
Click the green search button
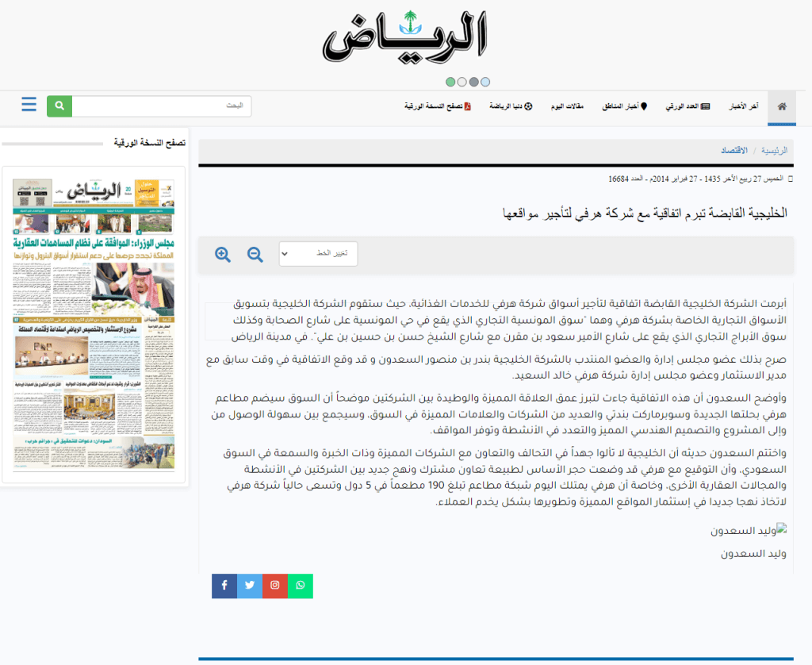click(x=59, y=106)
